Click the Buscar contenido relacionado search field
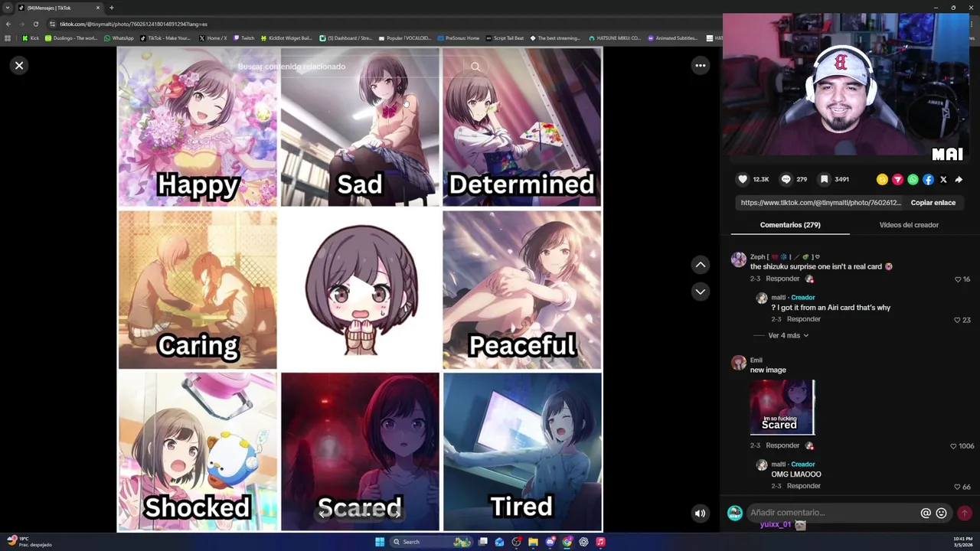The width and height of the screenshot is (980, 551). click(348, 67)
